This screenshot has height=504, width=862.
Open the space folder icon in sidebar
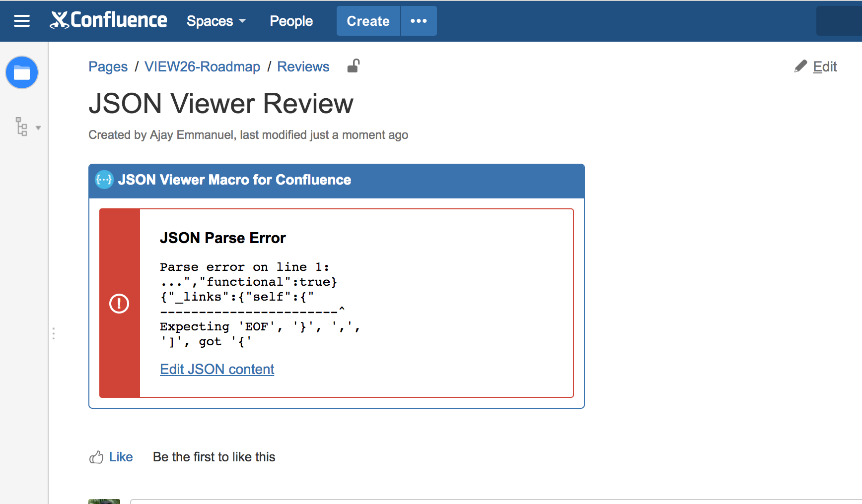coord(22,72)
